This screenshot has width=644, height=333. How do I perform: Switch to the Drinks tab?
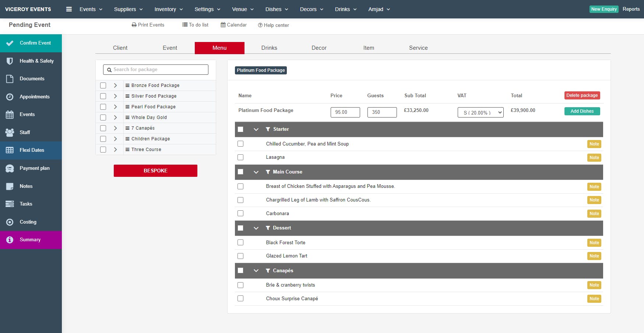(x=269, y=48)
